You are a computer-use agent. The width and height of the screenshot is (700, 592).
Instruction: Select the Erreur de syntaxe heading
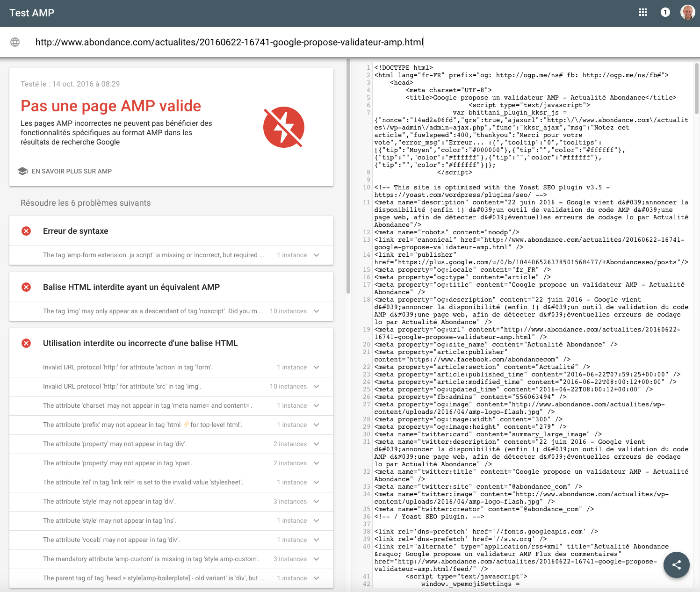[76, 231]
